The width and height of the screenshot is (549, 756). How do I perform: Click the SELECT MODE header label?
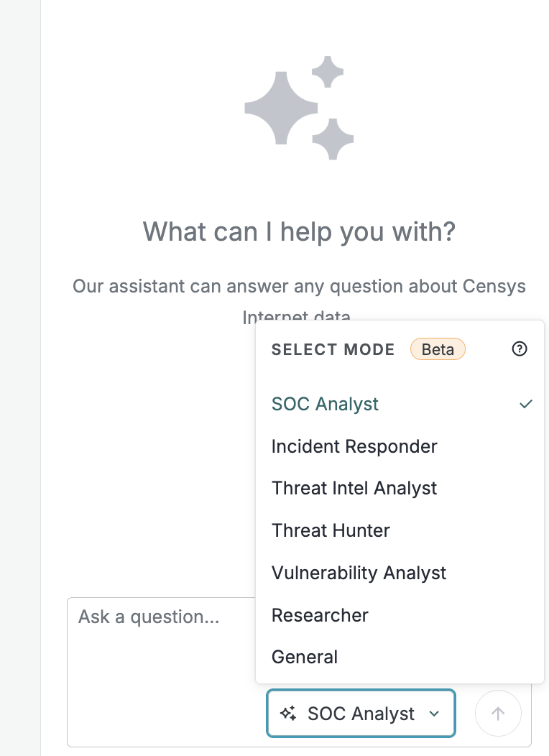click(x=333, y=349)
